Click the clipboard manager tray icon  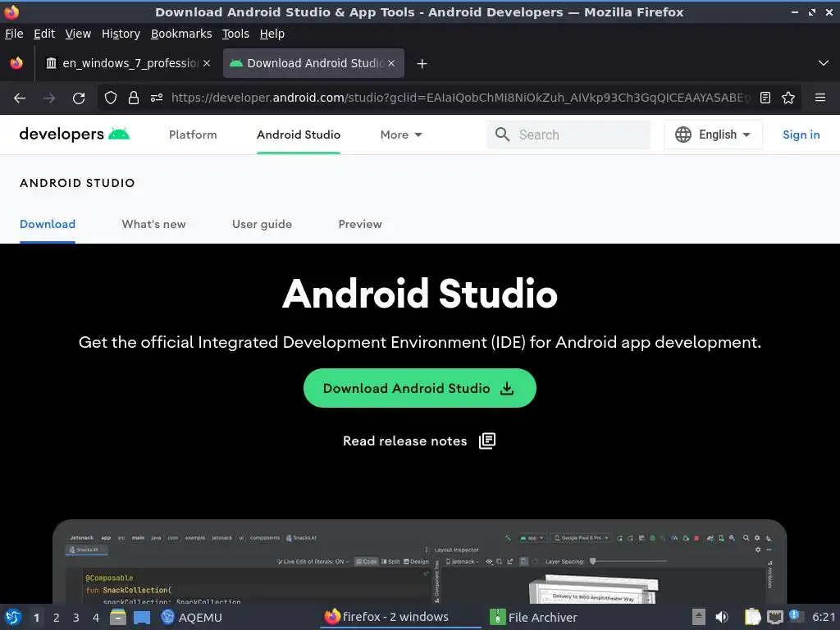pyautogui.click(x=753, y=617)
